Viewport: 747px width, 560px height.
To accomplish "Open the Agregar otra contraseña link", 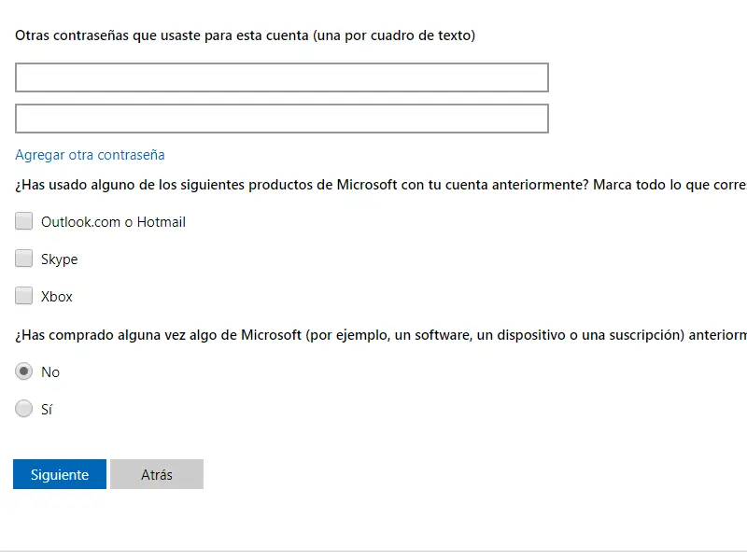I will (x=90, y=155).
